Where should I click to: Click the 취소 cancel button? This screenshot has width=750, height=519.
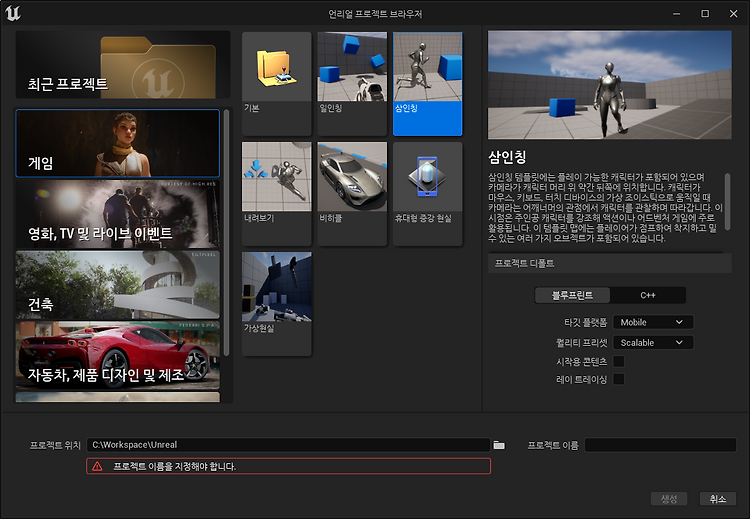(x=717, y=499)
